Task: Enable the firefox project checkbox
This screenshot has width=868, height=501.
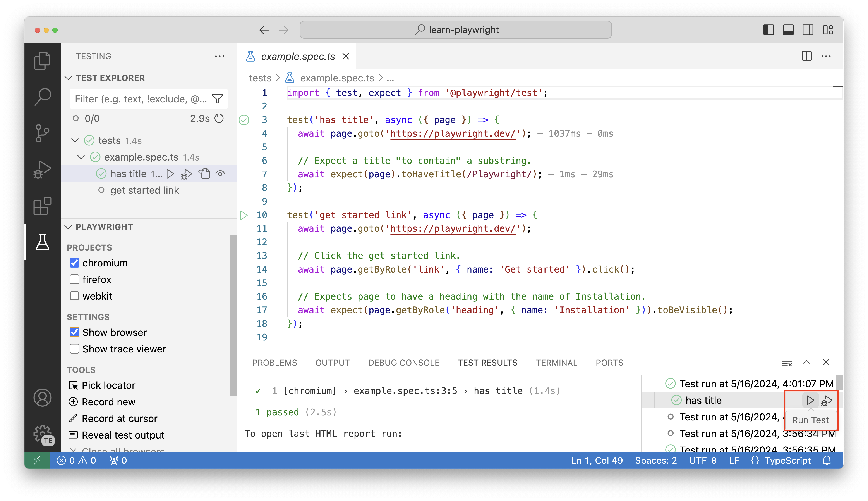Action: pyautogui.click(x=74, y=279)
